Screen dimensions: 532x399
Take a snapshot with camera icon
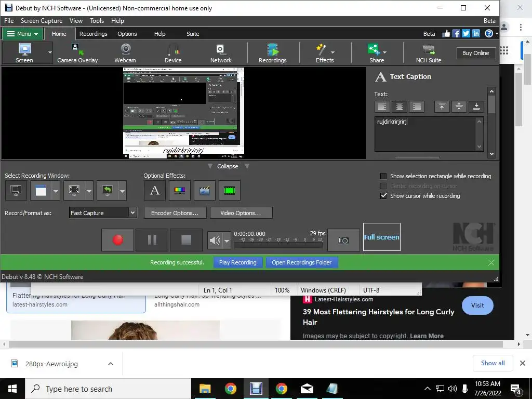click(x=343, y=240)
